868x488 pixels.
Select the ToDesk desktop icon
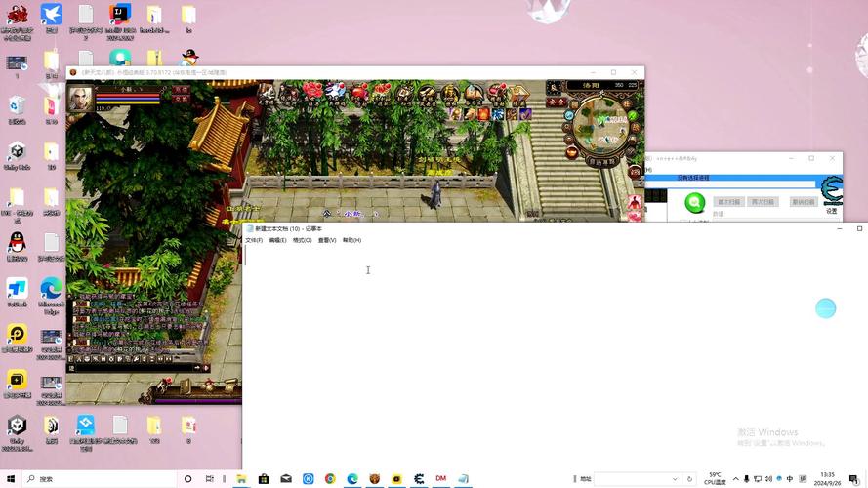pos(18,292)
